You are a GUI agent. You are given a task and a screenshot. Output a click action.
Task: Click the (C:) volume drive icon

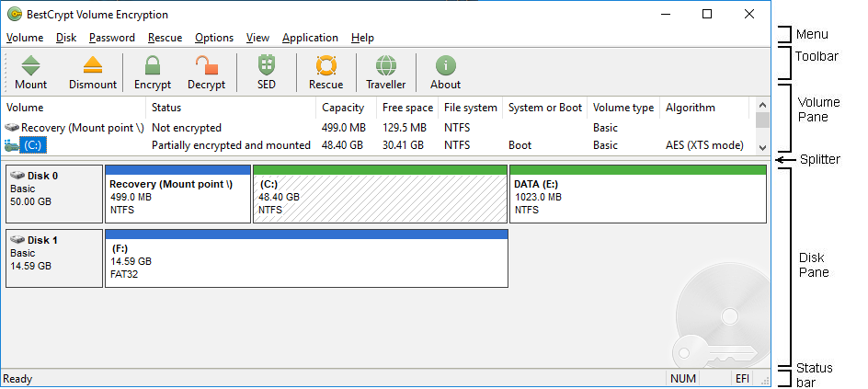click(12, 145)
